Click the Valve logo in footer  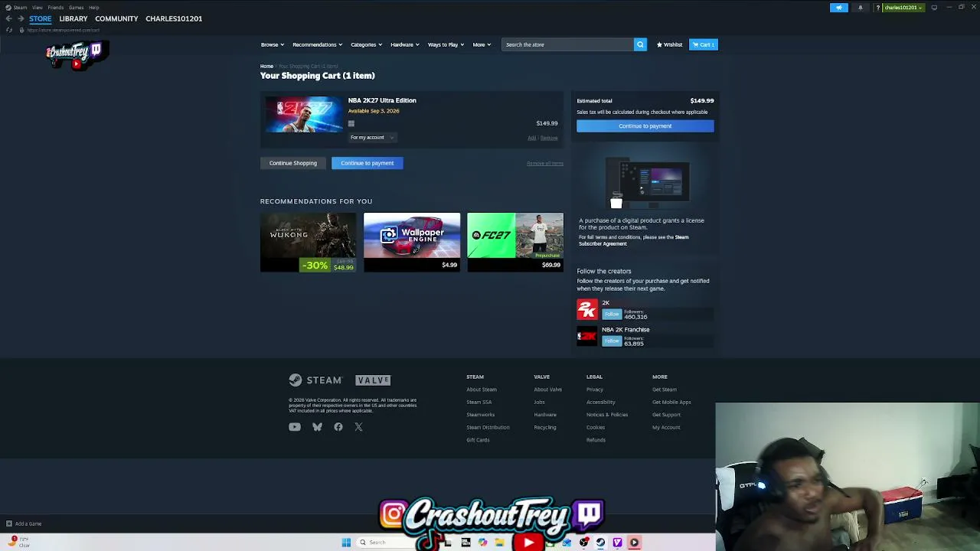click(373, 380)
